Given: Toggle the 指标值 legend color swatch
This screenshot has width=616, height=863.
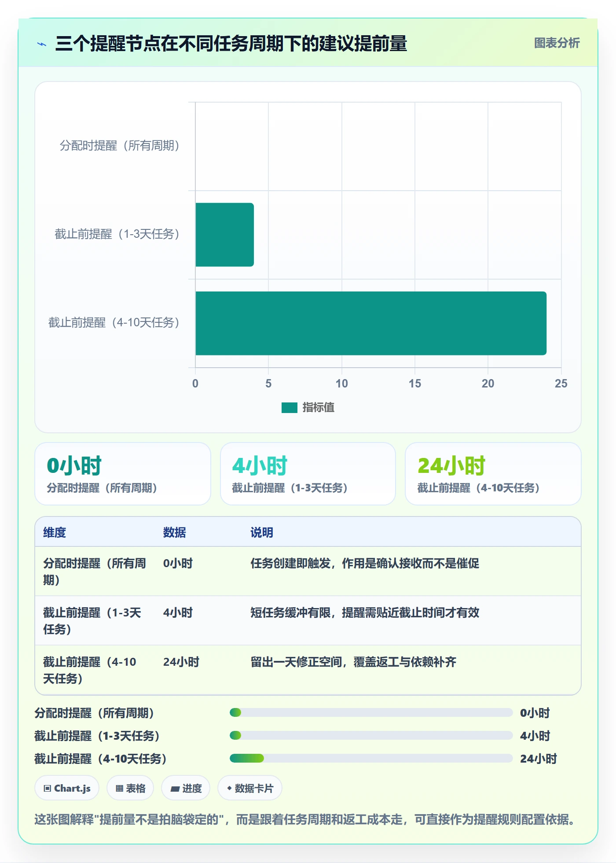Looking at the screenshot, I should [x=290, y=408].
